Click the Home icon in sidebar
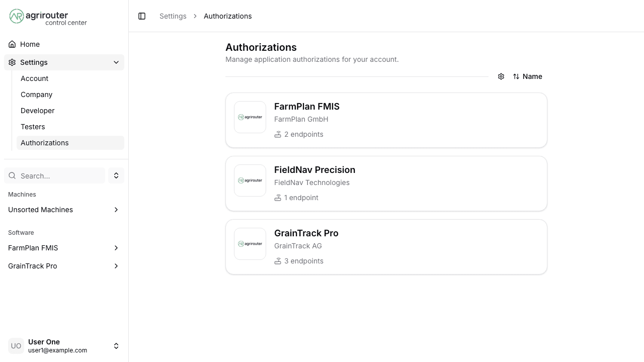Screen dimensions: 644x362 click(x=12, y=44)
